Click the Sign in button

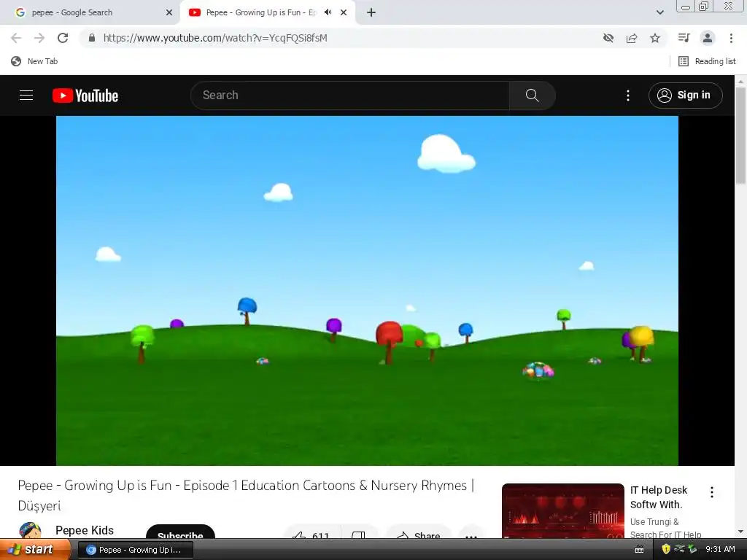pyautogui.click(x=685, y=96)
